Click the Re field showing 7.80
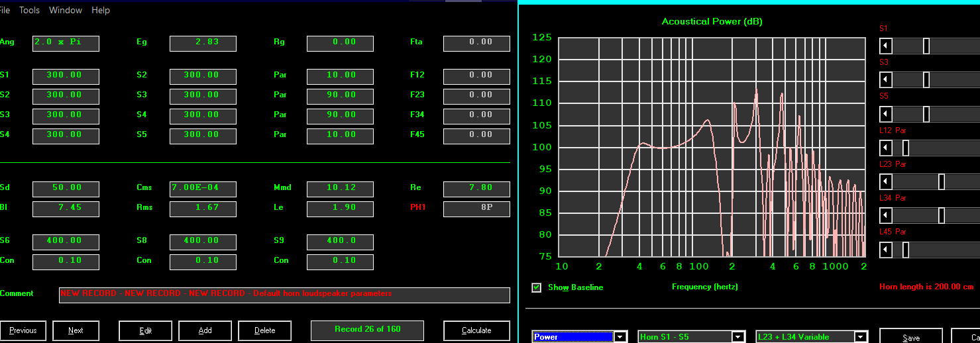Viewport: 980px width, 343px height. 476,189
